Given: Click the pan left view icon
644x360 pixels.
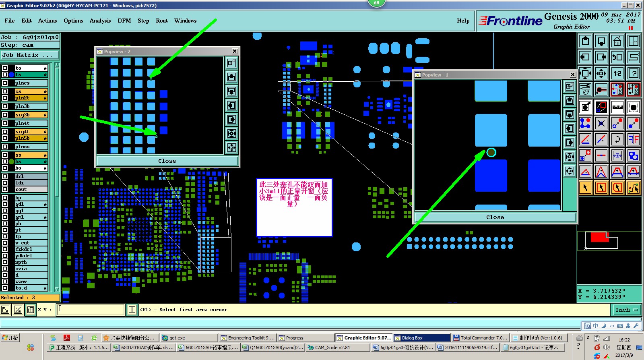Looking at the screenshot, I should (585, 57).
